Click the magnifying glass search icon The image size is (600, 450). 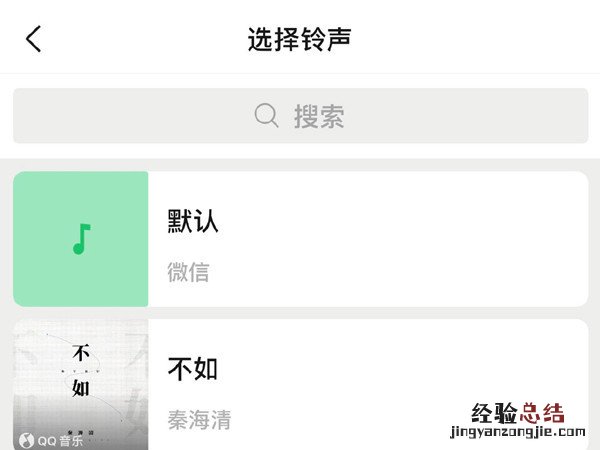[266, 116]
